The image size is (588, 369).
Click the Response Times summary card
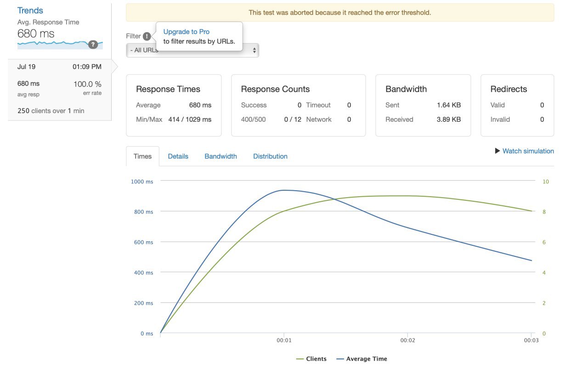coord(174,105)
